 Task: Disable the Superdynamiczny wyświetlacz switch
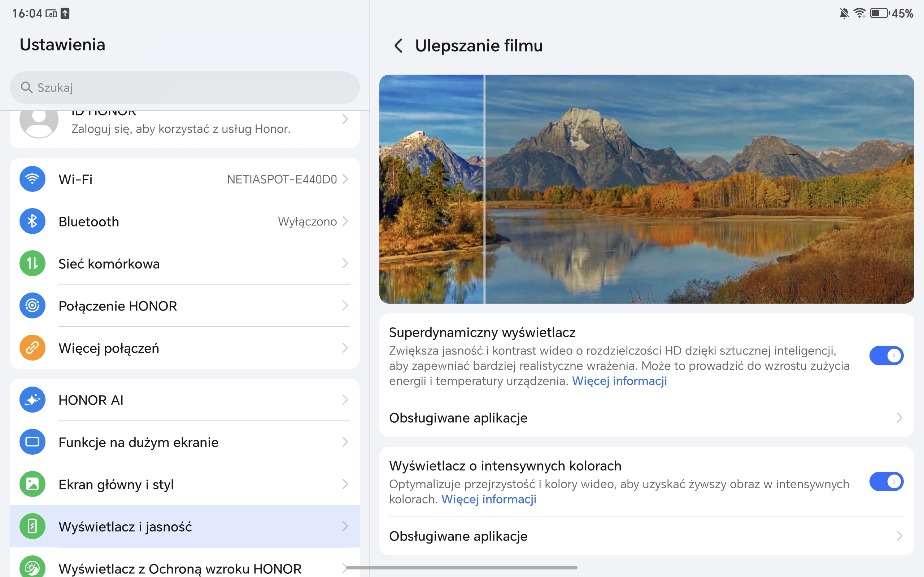coord(886,356)
